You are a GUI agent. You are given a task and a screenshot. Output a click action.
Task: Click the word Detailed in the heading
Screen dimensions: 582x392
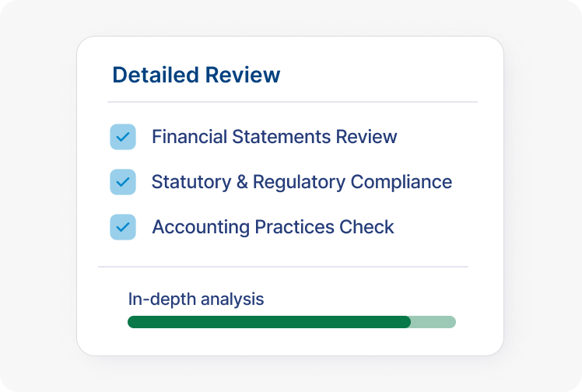(155, 75)
